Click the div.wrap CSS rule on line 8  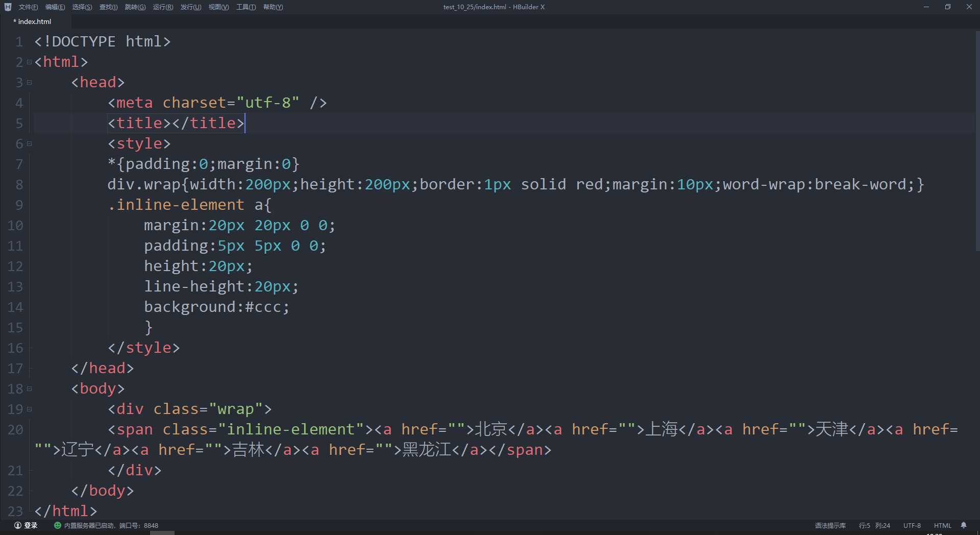pos(516,184)
